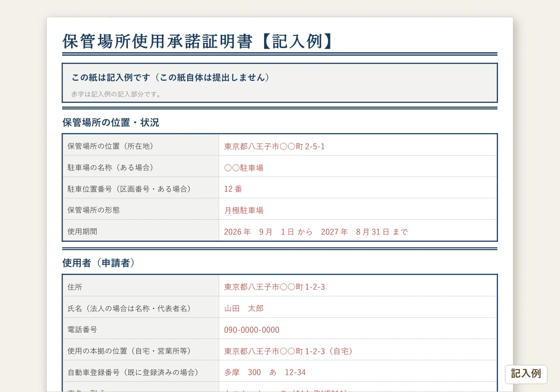This screenshot has width=560, height=392.
Task: Click the label 氏名（法人の場合は名称・代表者名）
Action: 129,308
